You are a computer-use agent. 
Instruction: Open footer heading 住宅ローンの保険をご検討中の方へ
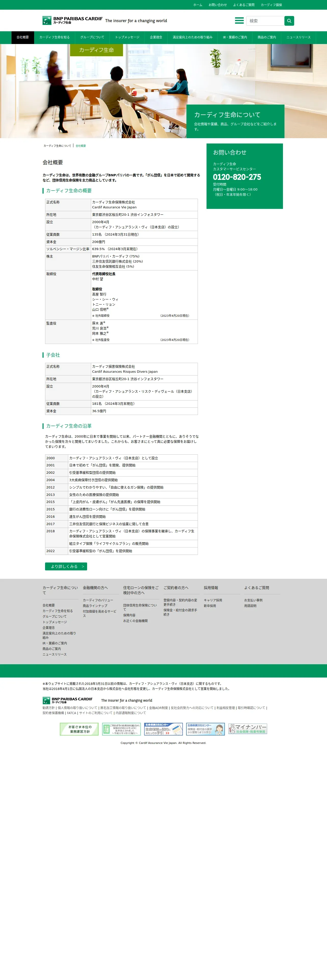[x=141, y=590]
